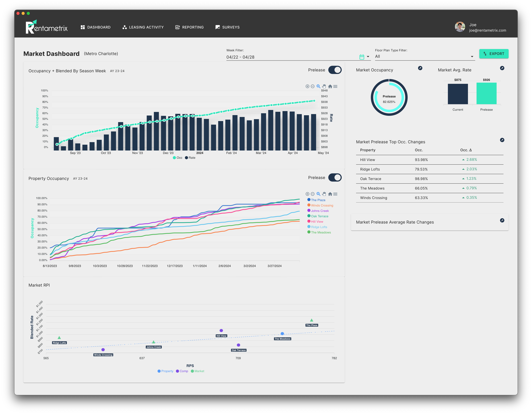Viewport: 532px width, 414px height.
Task: Expand the Market Occupancy card
Action: point(420,68)
